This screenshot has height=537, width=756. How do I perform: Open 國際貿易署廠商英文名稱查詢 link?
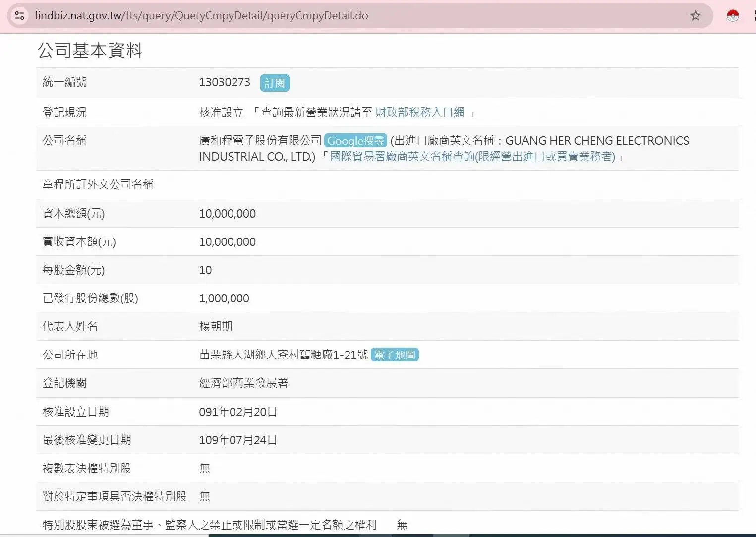(x=472, y=157)
